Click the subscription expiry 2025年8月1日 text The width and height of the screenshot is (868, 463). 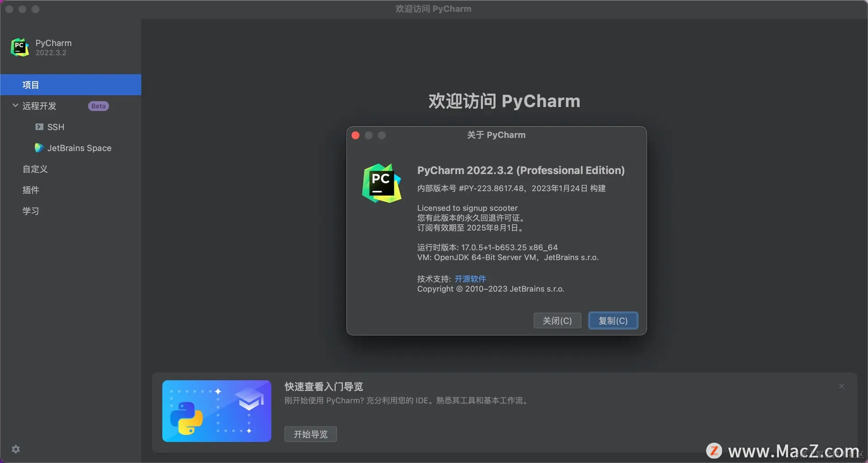pos(492,228)
